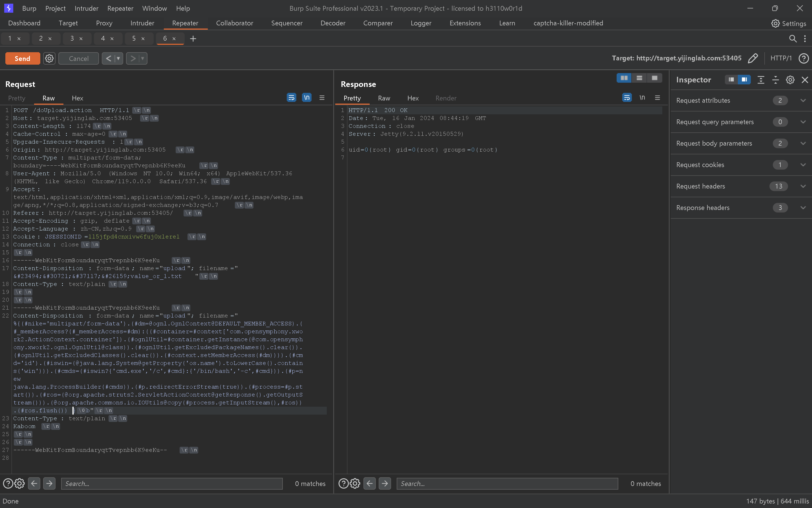Toggle response non-printable characters display
The height and width of the screenshot is (508, 812).
point(642,97)
